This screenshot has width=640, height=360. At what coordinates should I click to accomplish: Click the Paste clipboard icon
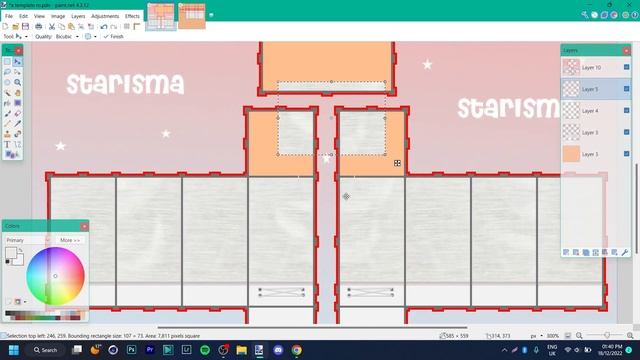coord(71,27)
